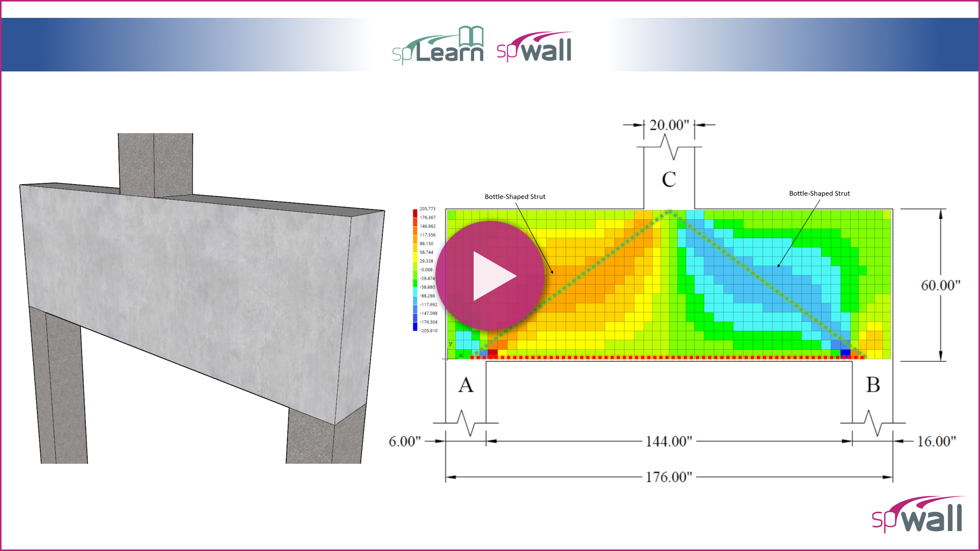
Task: Click the red swatch for 205.773 in legend
Action: click(415, 212)
